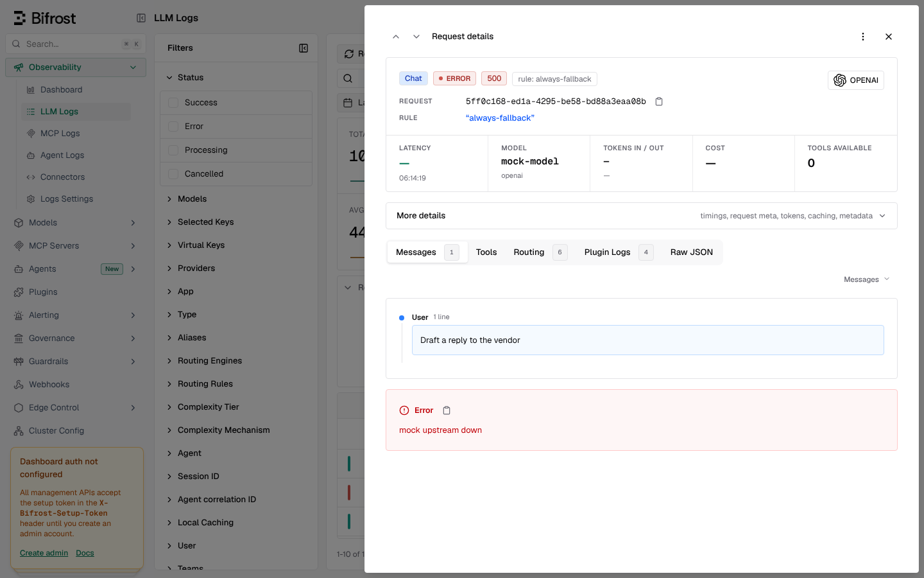Open Cluster Config in sidebar
The image size is (924, 578).
(x=76, y=431)
